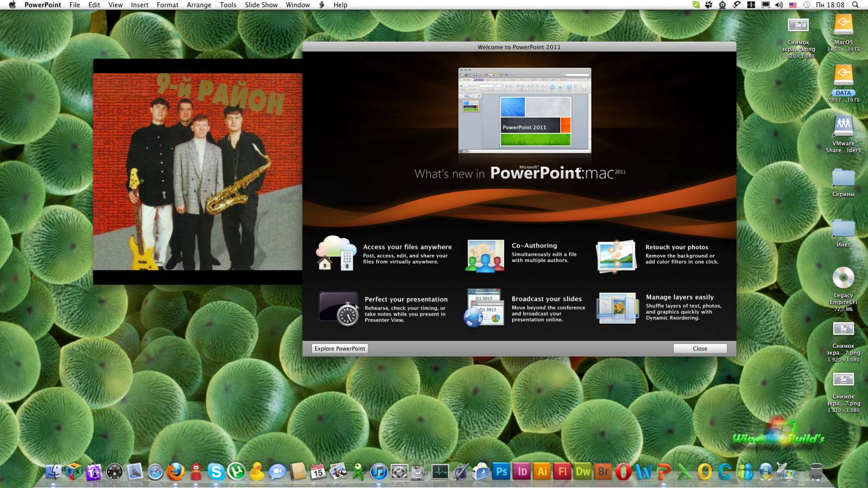This screenshot has width=868, height=488.
Task: Click the 9-й Район band photo
Action: [x=197, y=171]
